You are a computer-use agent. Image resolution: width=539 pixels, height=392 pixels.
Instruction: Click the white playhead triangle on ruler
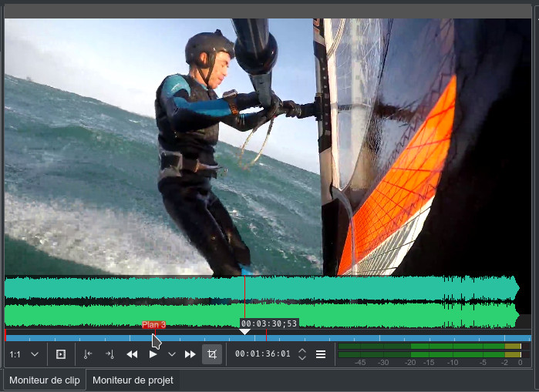[244, 332]
